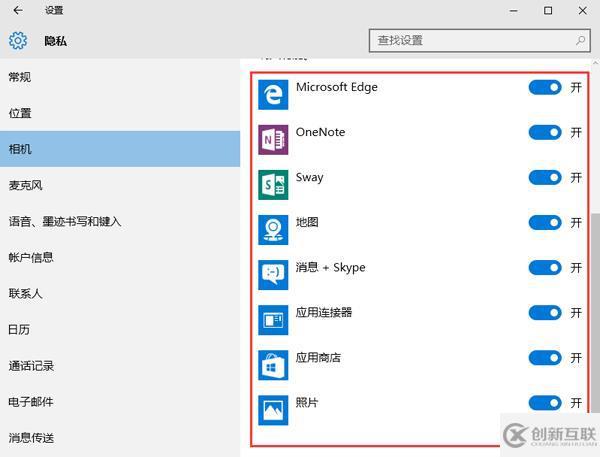
Task: Click the magnifier search icon
Action: 580,40
